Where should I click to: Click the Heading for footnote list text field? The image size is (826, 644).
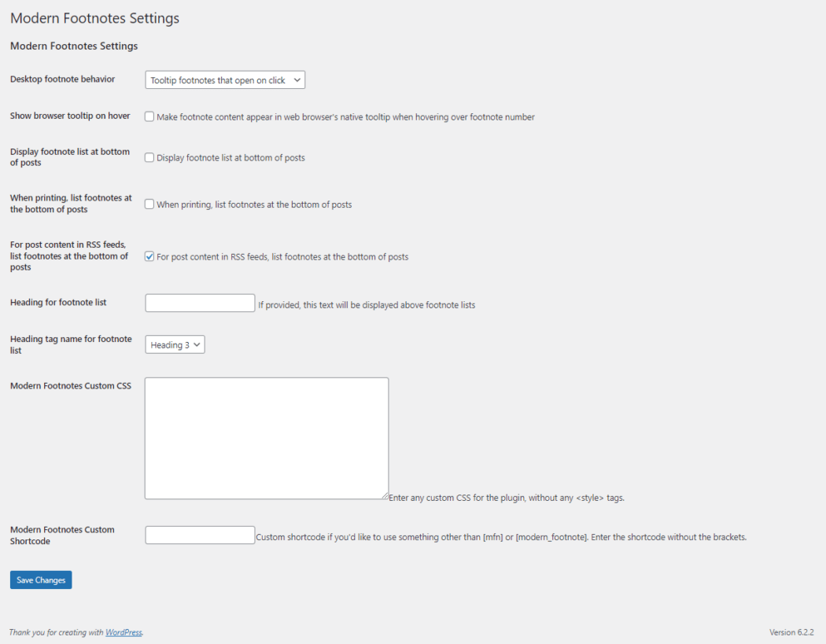click(200, 303)
